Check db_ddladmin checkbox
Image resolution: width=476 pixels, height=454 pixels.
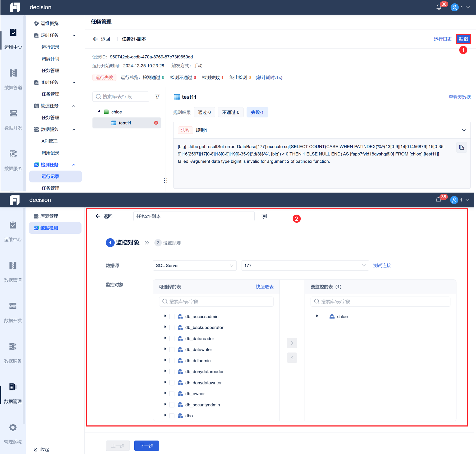coord(172,361)
